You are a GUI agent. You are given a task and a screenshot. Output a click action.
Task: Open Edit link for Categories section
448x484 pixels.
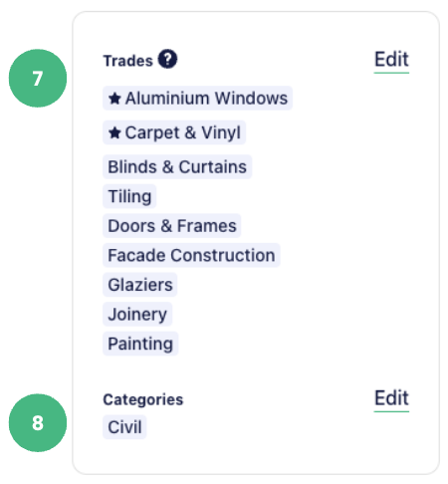391,398
